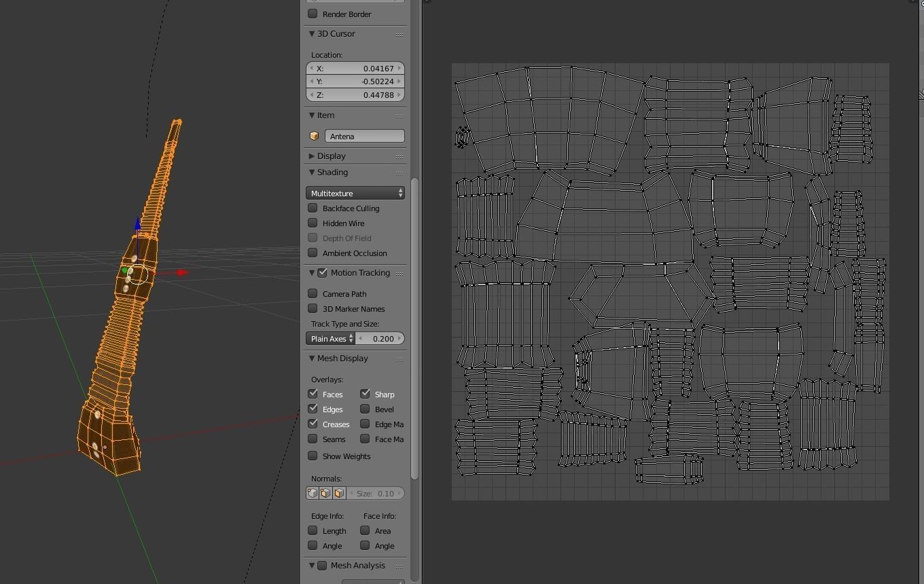Viewport: 924px width, 584px height.
Task: Click the Normals Size 0.10 field
Action: pos(376,493)
